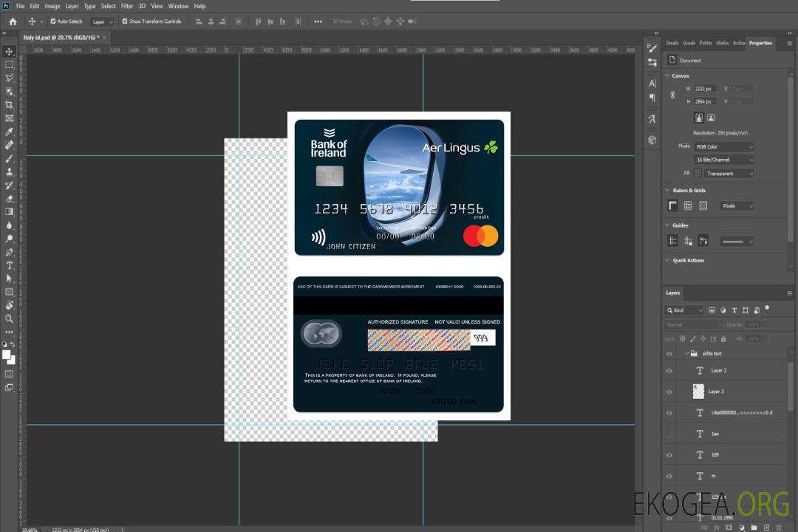The width and height of the screenshot is (798, 532).
Task: Select the Gradient tool
Action: 9,212
